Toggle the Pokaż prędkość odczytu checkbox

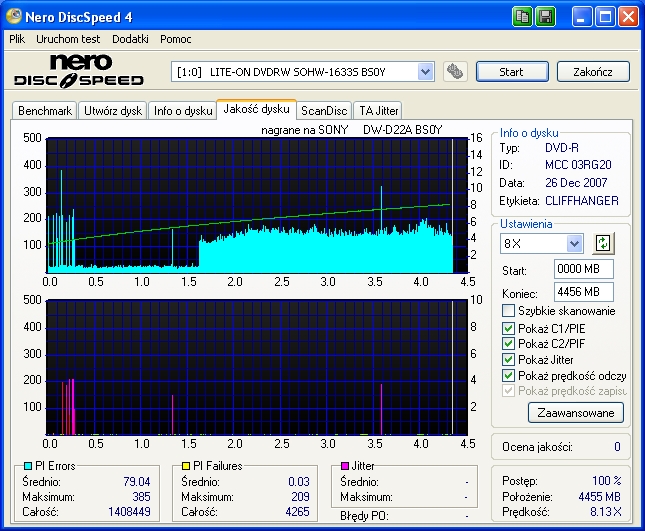[508, 376]
